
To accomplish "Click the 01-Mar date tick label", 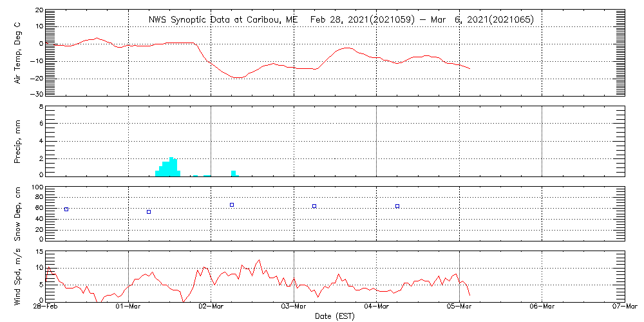I will pyautogui.click(x=129, y=308).
